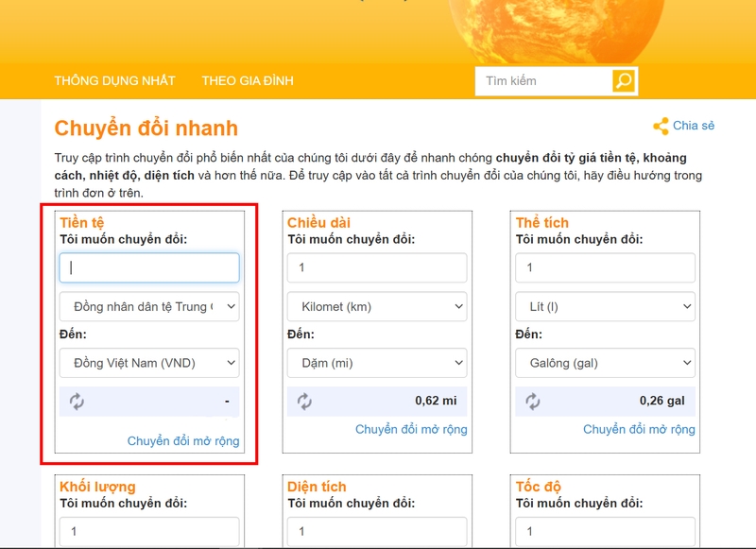The width and height of the screenshot is (756, 549).
Task: Click the 0,62 mi result
Action: coord(436,401)
